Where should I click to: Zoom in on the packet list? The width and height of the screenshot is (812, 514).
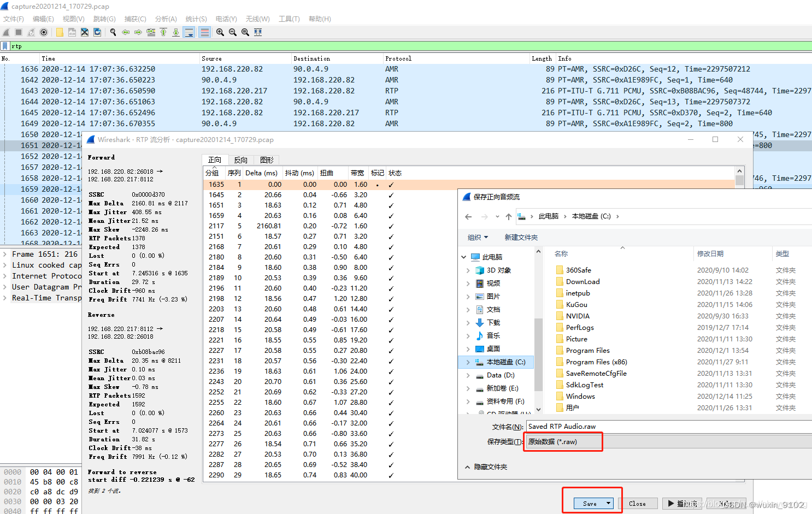[220, 32]
